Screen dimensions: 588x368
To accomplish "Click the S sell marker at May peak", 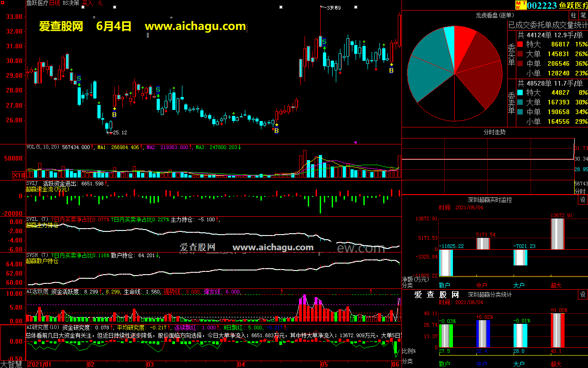I will click(x=324, y=42).
